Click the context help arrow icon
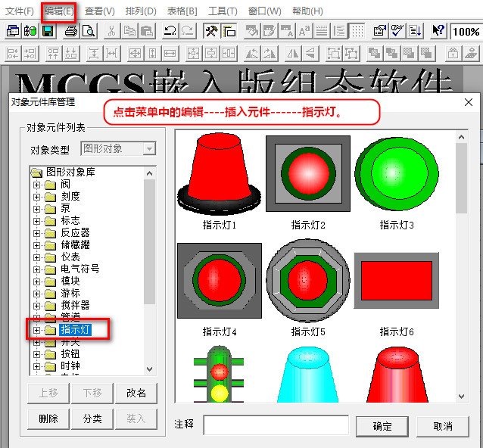Image resolution: width=483 pixels, height=448 pixels. [438, 31]
